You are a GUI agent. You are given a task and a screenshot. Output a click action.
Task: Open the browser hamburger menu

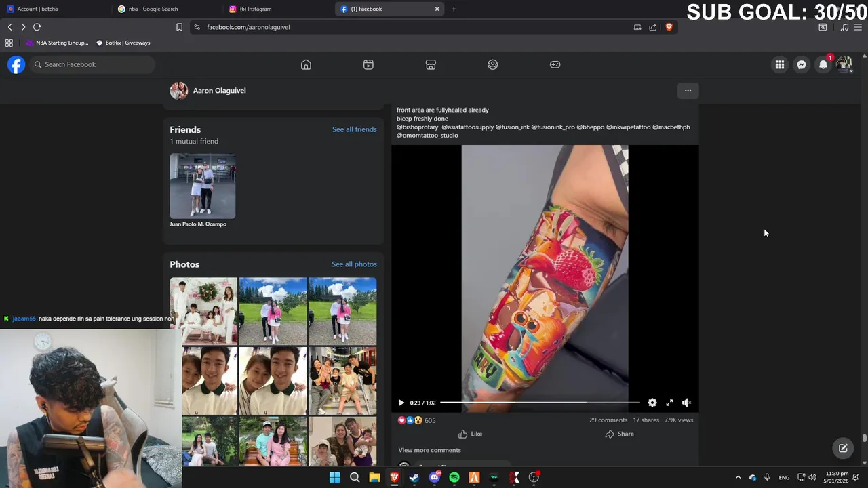[859, 27]
